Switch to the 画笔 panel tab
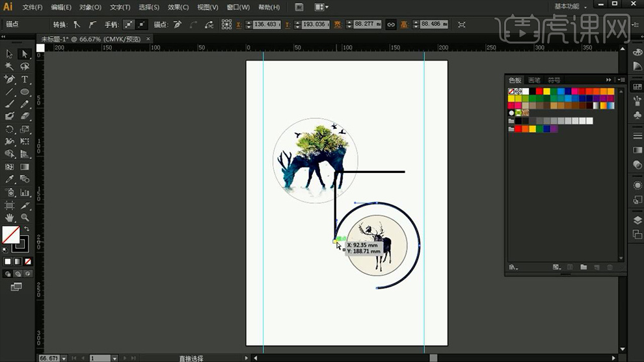This screenshot has height=362, width=644. pos(534,80)
